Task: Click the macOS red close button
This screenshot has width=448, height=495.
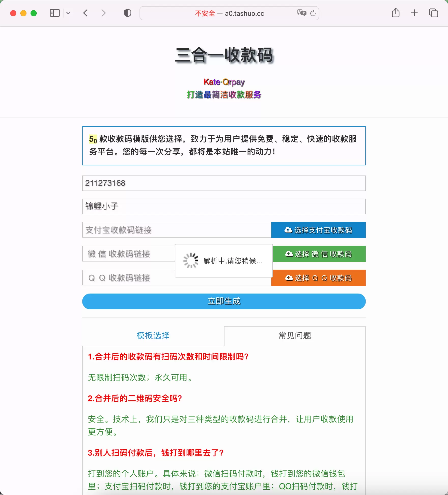Action: 13,13
